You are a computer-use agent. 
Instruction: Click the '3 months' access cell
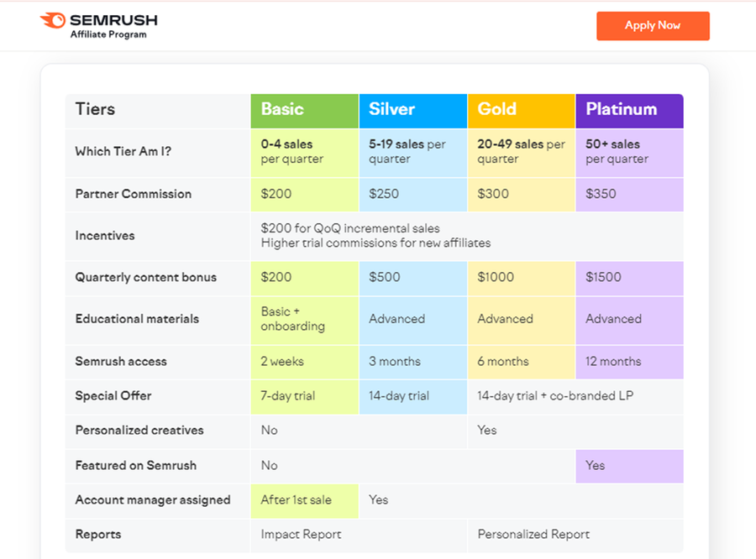tap(413, 362)
